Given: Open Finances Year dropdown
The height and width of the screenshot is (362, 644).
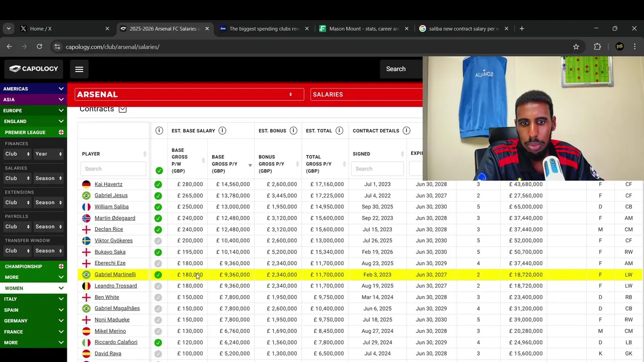Looking at the screenshot, I should [48, 154].
